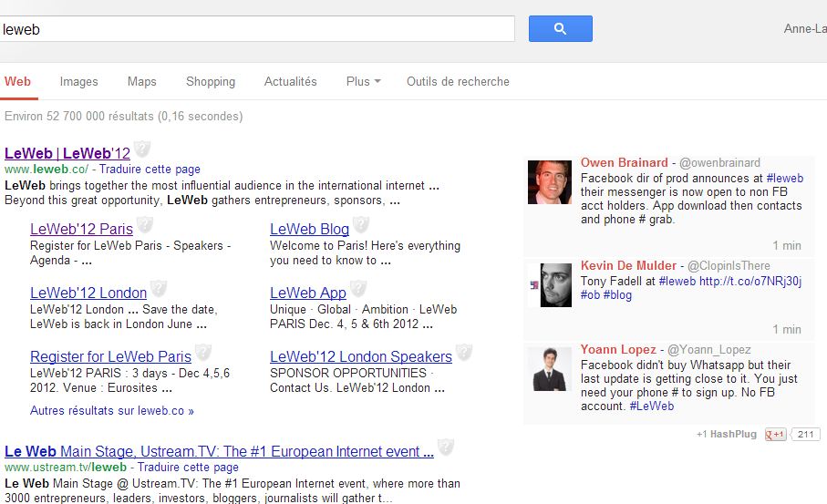
Task: Click Owen Brainard's name in tweet
Action: pos(625,163)
